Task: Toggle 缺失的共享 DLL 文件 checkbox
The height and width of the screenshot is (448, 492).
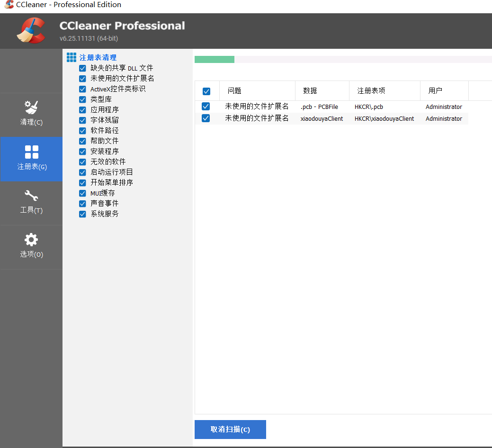Action: [82, 68]
